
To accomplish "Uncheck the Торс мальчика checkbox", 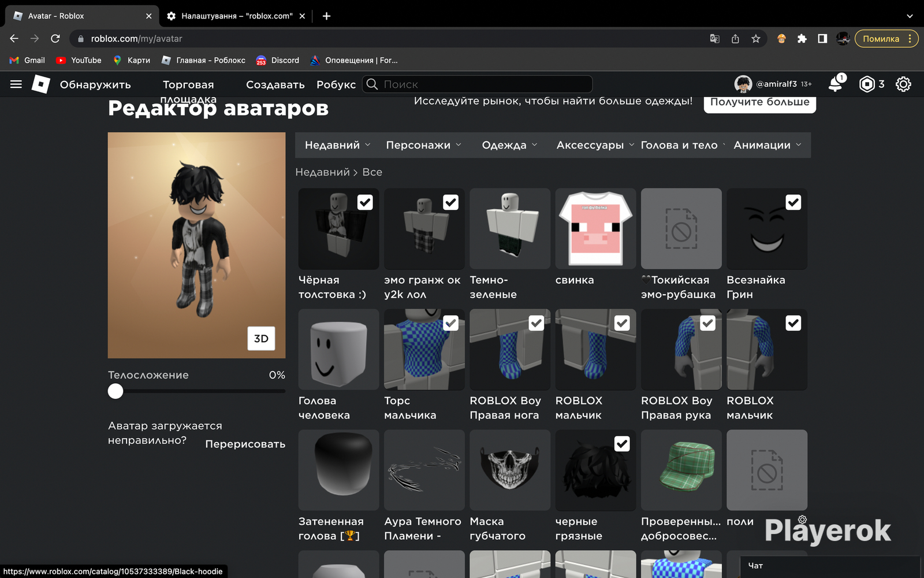I will [450, 323].
